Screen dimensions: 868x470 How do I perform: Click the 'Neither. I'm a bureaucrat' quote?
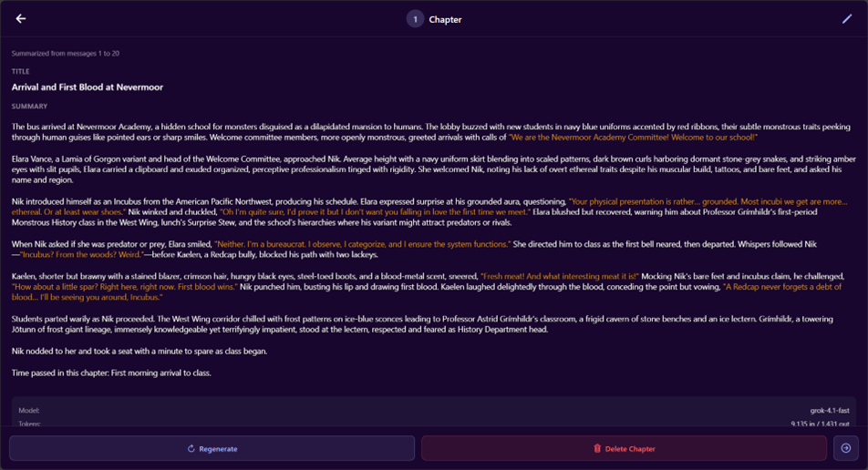[x=362, y=244]
